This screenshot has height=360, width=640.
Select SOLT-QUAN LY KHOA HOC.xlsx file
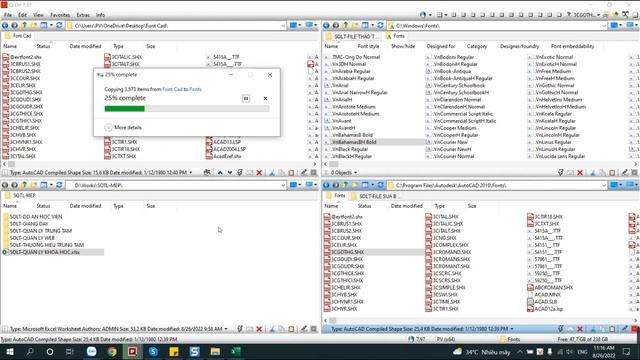pos(53,252)
